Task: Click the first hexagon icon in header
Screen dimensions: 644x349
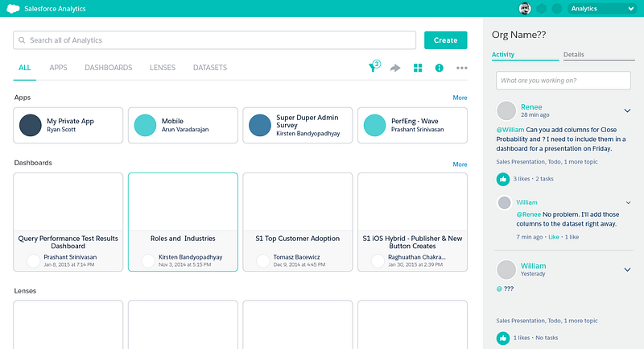Action: [541, 9]
